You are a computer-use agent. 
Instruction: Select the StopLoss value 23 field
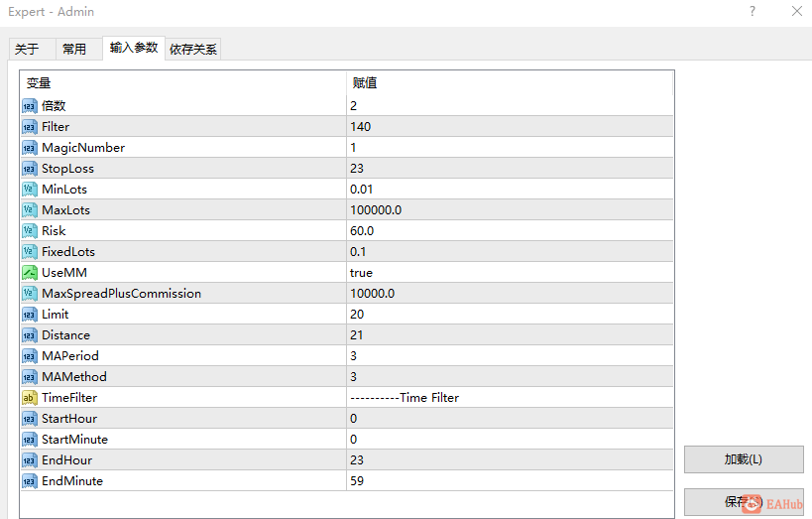point(510,169)
